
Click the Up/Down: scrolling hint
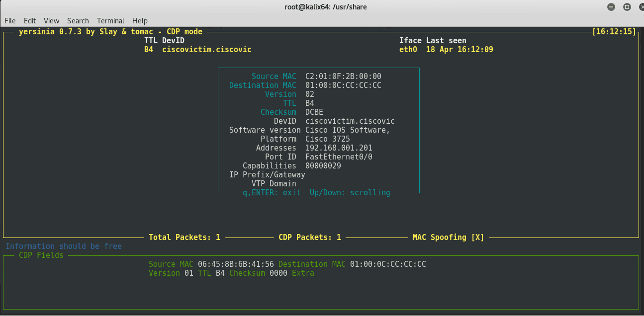[x=350, y=193]
